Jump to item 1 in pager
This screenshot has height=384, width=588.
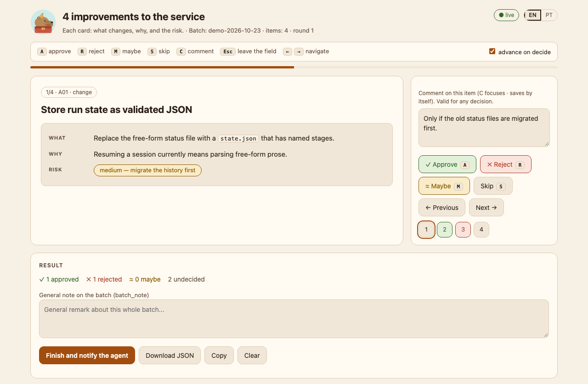426,230
